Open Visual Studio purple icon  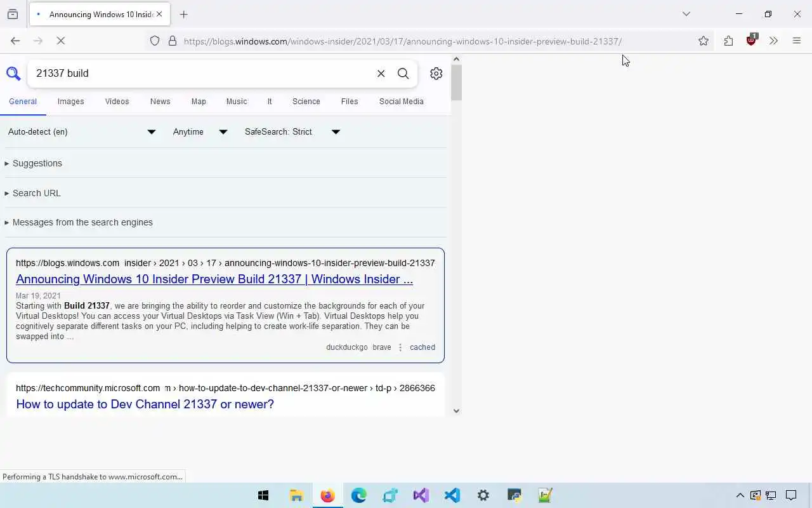pyautogui.click(x=421, y=495)
